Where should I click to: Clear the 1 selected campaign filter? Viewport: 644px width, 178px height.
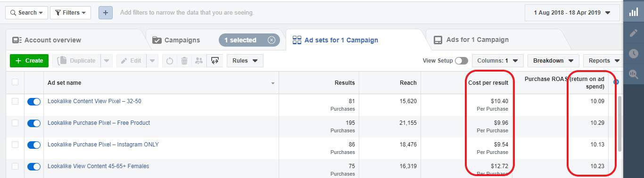tap(272, 40)
